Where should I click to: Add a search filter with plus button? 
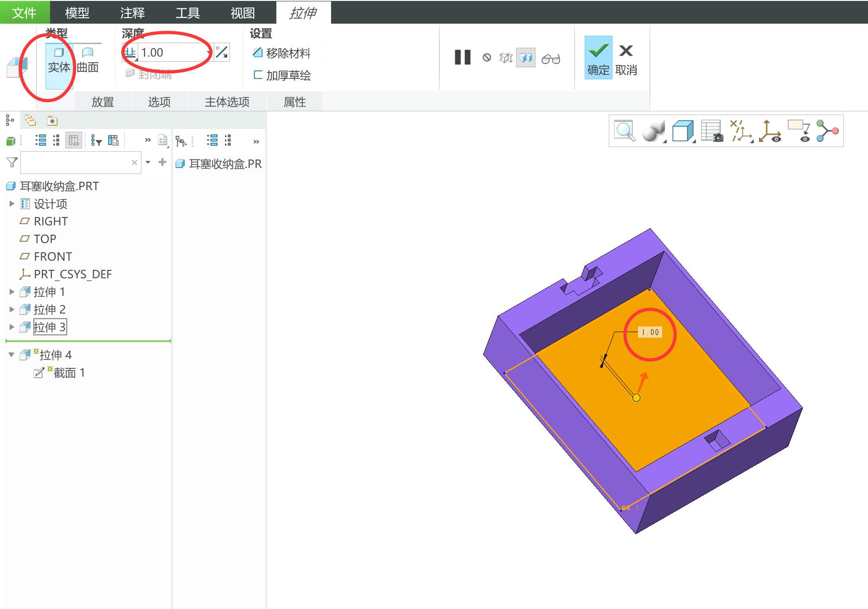pyautogui.click(x=162, y=162)
